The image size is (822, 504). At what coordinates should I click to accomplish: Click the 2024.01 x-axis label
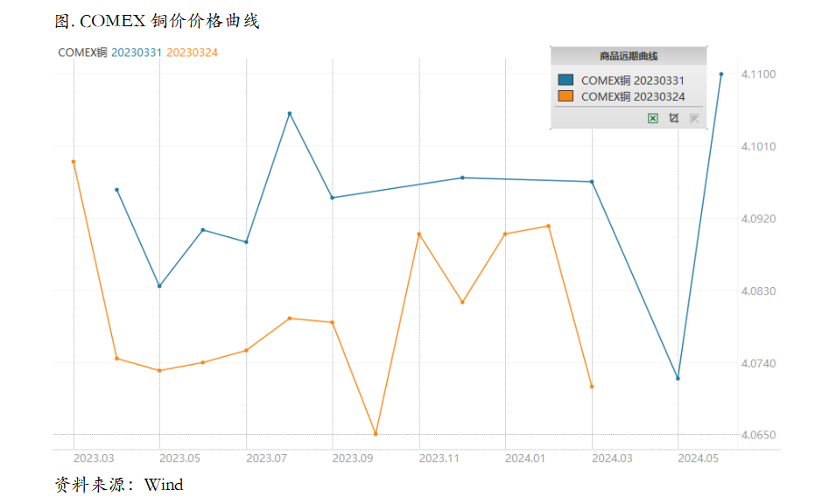[x=524, y=458]
